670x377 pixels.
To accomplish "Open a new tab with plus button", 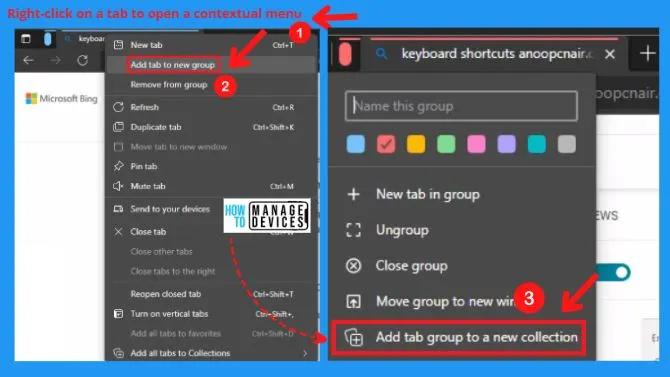I will point(648,53).
